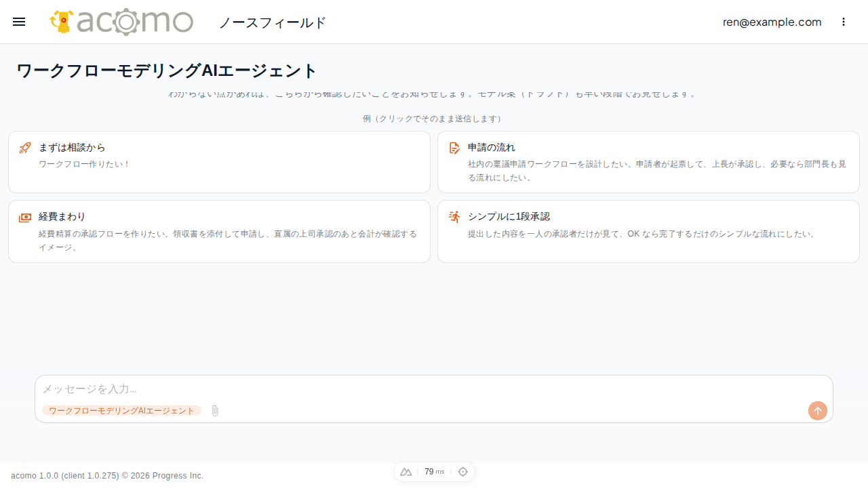Click the document icon on 申請の流れ card
Image resolution: width=868 pixels, height=488 pixels.
pos(454,148)
